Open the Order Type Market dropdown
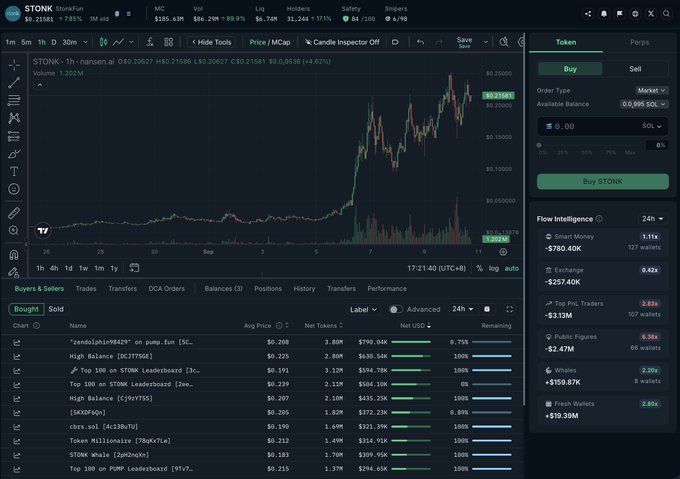This screenshot has height=479, width=680. [651, 91]
